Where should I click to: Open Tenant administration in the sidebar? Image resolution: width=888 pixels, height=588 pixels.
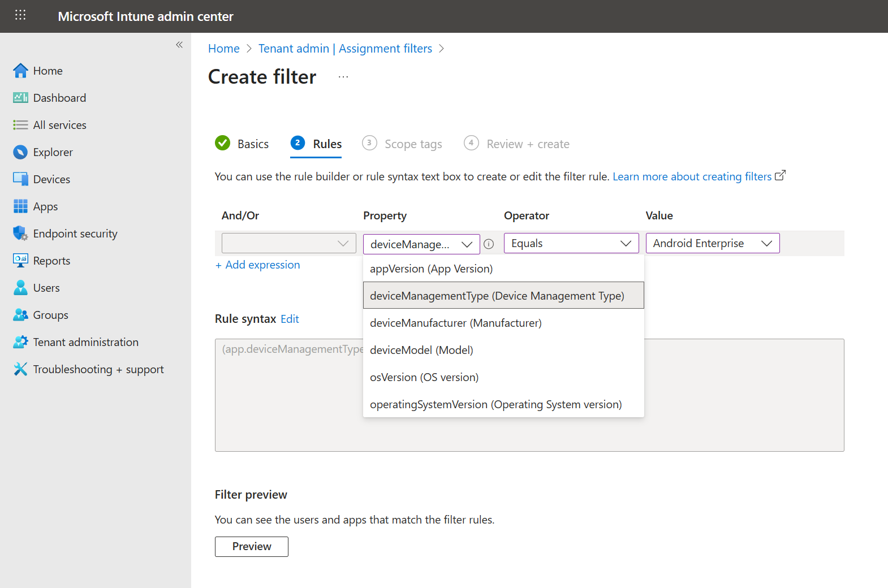tap(85, 342)
